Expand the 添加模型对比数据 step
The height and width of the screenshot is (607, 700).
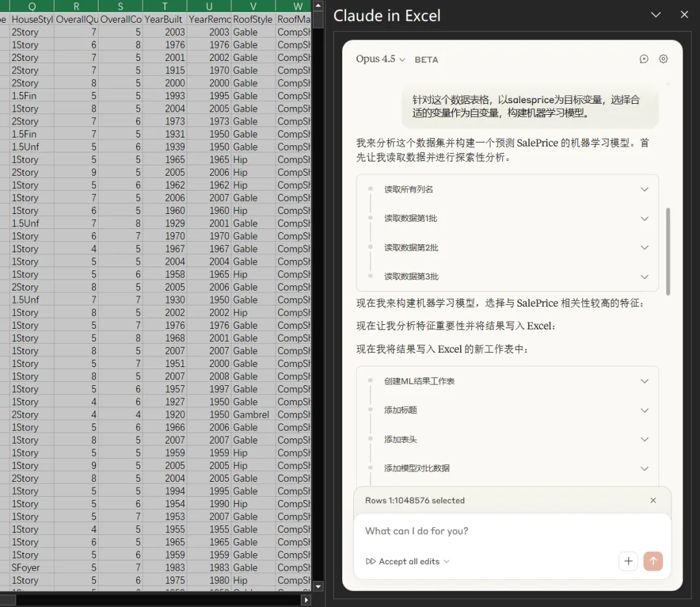click(x=507, y=468)
